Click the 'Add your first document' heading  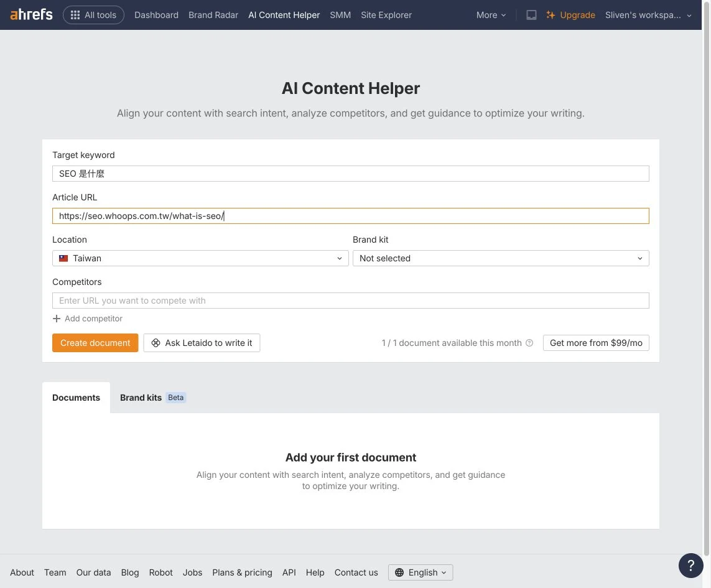[350, 457]
